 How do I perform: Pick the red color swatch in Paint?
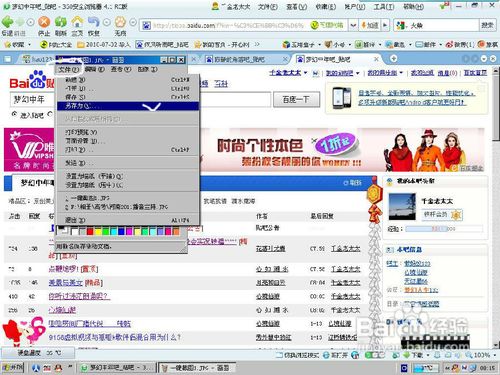pyautogui.click(x=90, y=231)
